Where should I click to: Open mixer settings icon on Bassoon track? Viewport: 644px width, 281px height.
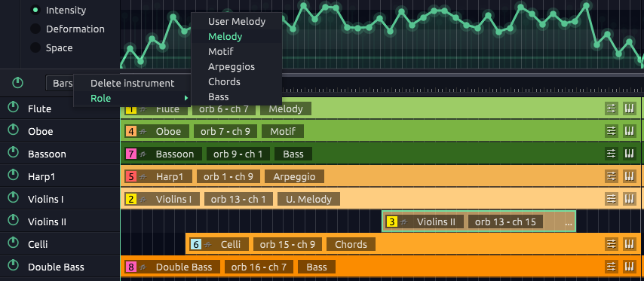click(611, 154)
